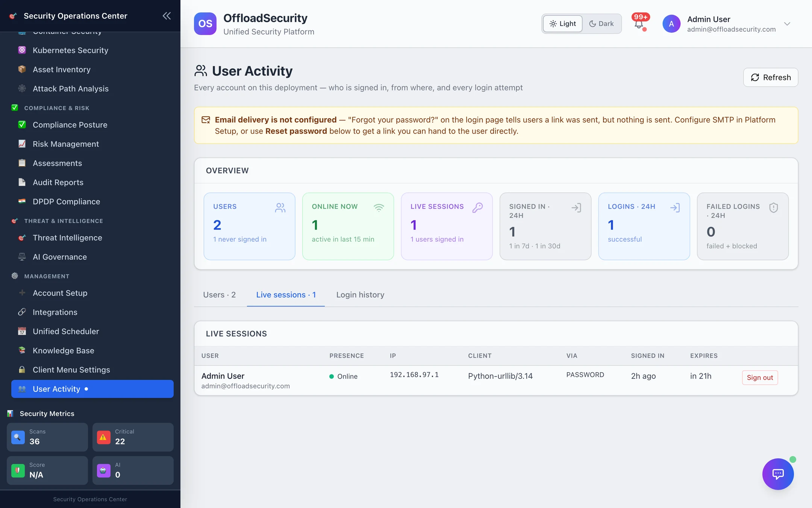Click the Score N/A metric tile
Image resolution: width=812 pixels, height=508 pixels.
47,470
